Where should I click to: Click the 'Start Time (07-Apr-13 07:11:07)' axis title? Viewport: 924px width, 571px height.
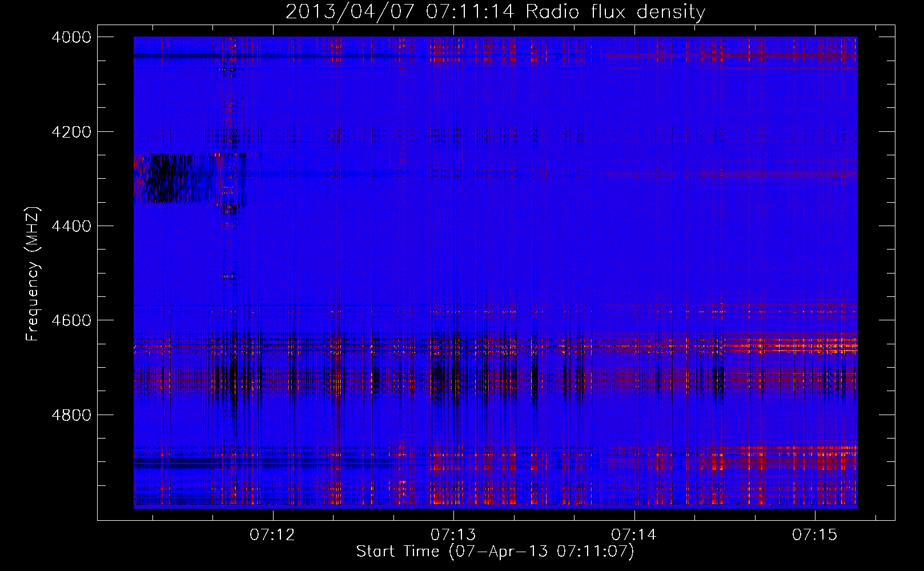coord(495,551)
